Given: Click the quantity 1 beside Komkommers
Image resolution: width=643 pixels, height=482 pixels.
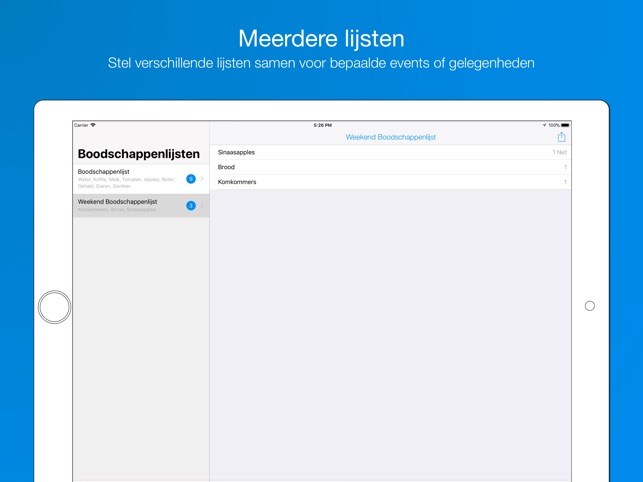Looking at the screenshot, I should pyautogui.click(x=565, y=182).
